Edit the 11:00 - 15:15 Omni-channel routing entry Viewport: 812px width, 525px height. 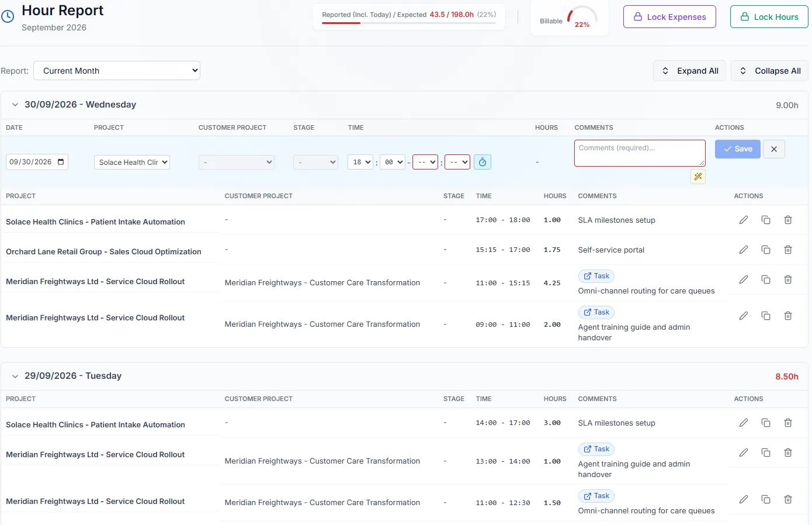click(x=744, y=279)
